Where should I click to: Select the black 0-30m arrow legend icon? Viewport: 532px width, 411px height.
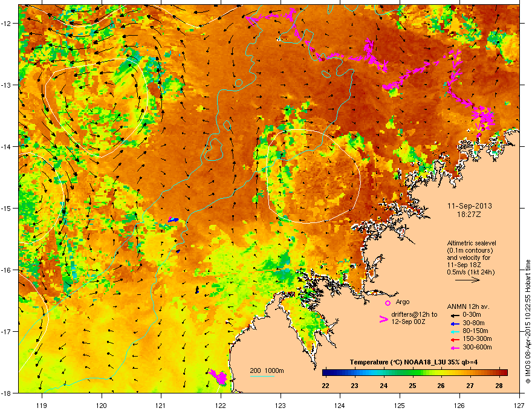tap(454, 315)
